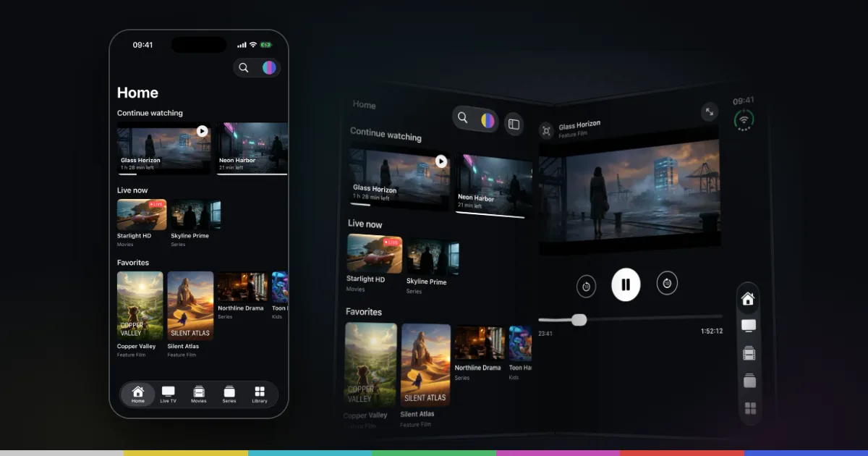
Task: Select the Home tab in phone tab bar
Action: pos(138,394)
